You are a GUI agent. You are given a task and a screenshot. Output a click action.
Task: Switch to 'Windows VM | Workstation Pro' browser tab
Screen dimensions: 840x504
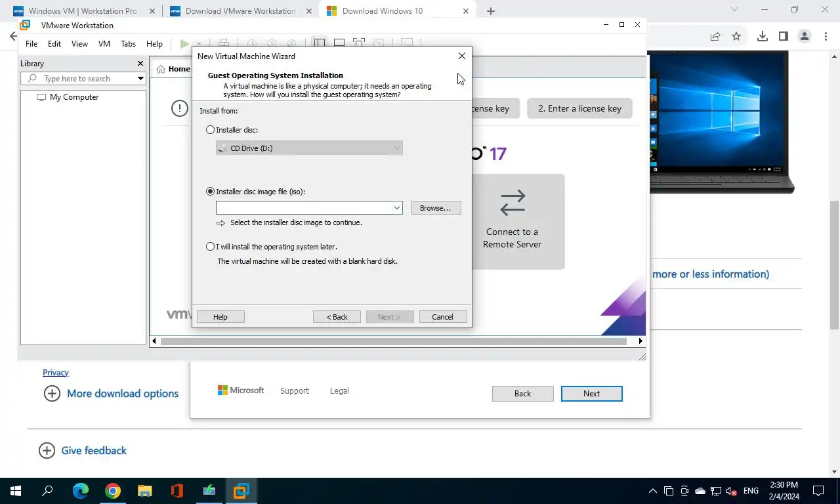click(82, 10)
